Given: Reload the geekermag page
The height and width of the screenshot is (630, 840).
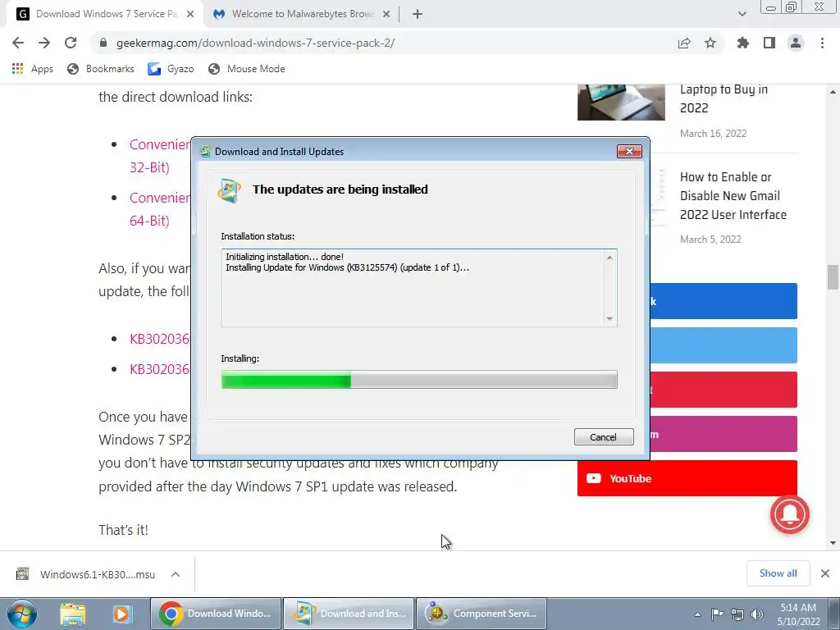Looking at the screenshot, I should point(71,43).
